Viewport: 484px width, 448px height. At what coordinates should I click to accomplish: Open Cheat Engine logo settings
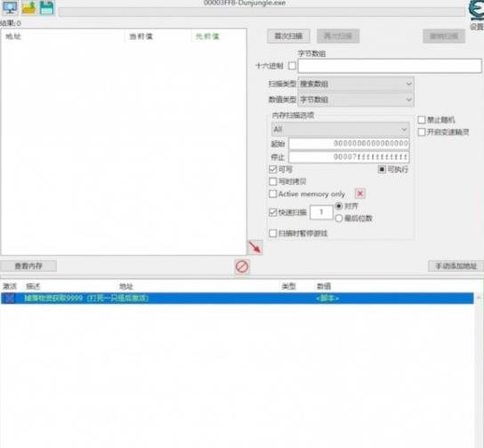pyautogui.click(x=476, y=11)
